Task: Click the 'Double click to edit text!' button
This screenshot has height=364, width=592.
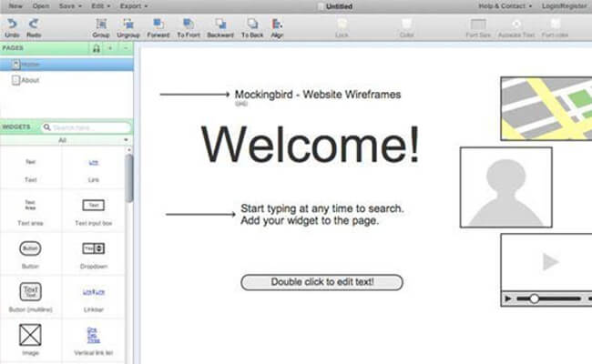Action: [x=322, y=282]
